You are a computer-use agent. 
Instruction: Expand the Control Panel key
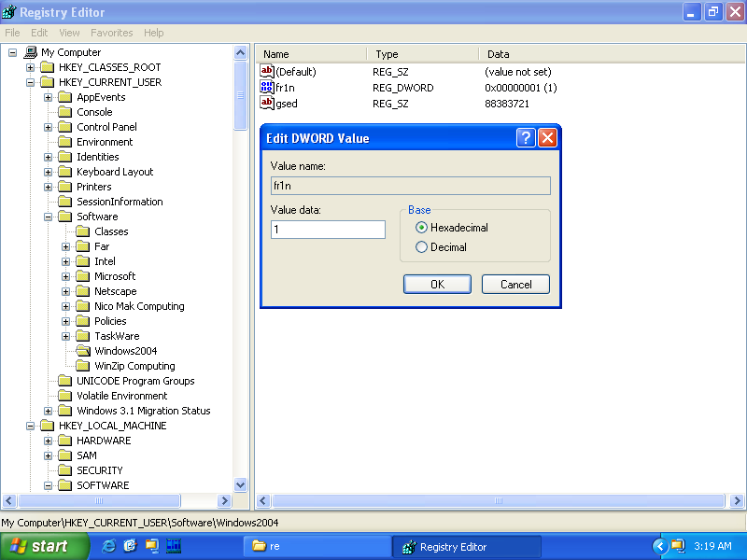point(49,127)
